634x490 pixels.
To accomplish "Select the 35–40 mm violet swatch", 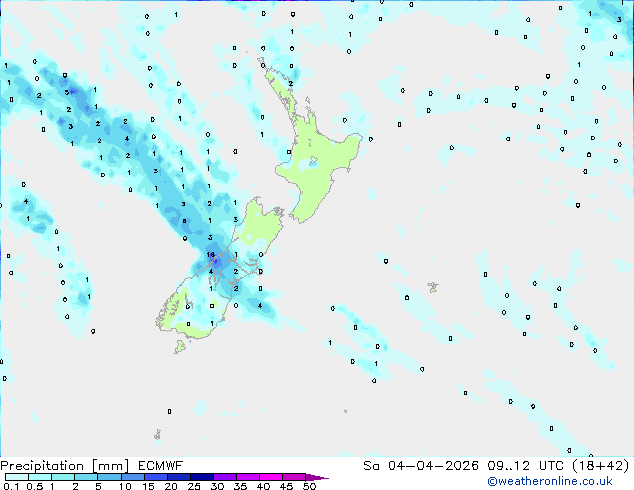I will [x=247, y=477].
